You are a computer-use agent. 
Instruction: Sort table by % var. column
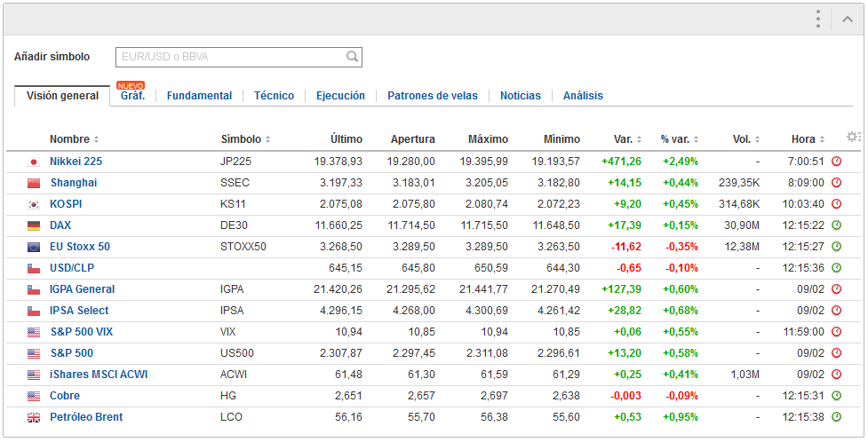(x=680, y=139)
